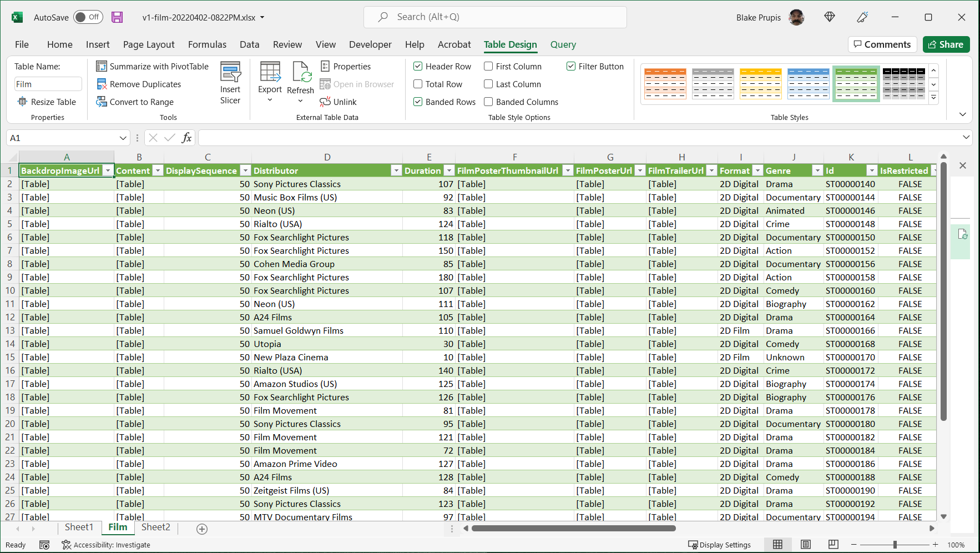
Task: Click the Remove Duplicates tool
Action: 138,84
